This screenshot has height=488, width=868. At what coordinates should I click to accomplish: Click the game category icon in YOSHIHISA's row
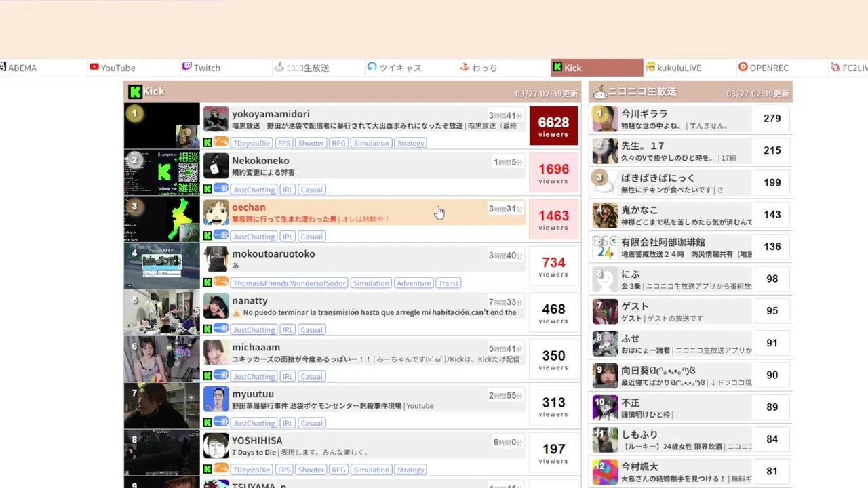[x=221, y=468]
